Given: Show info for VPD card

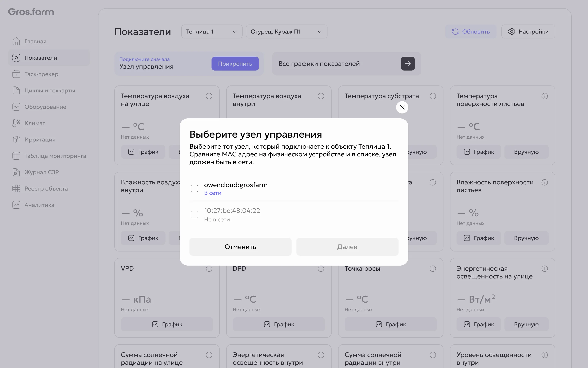Looking at the screenshot, I should pyautogui.click(x=209, y=269).
